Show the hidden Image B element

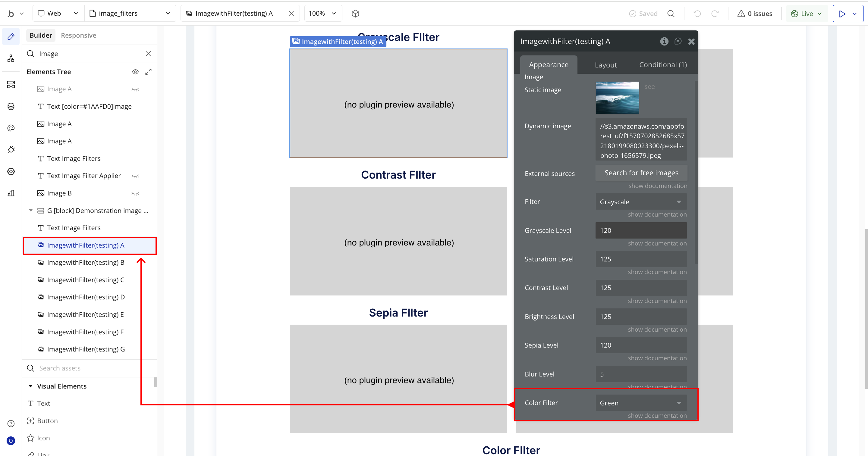[135, 193]
